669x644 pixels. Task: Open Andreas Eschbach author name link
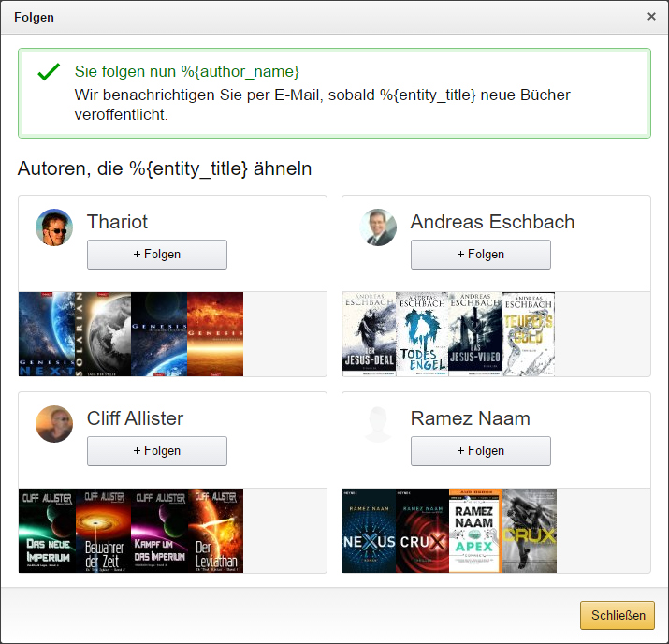(492, 222)
